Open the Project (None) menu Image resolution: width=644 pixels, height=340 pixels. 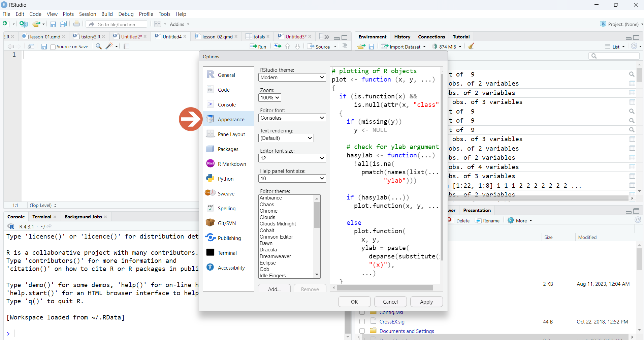[x=622, y=24]
